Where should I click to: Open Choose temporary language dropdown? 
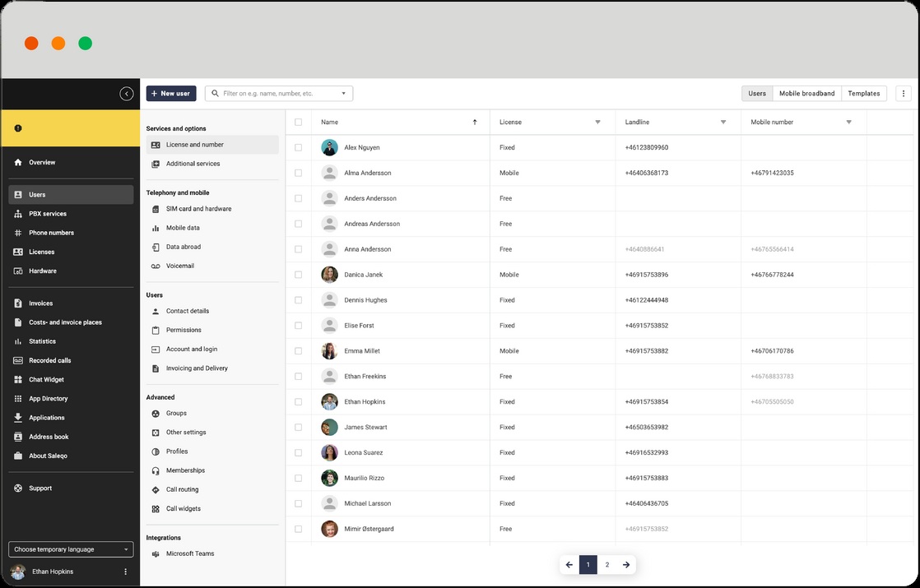click(x=71, y=549)
